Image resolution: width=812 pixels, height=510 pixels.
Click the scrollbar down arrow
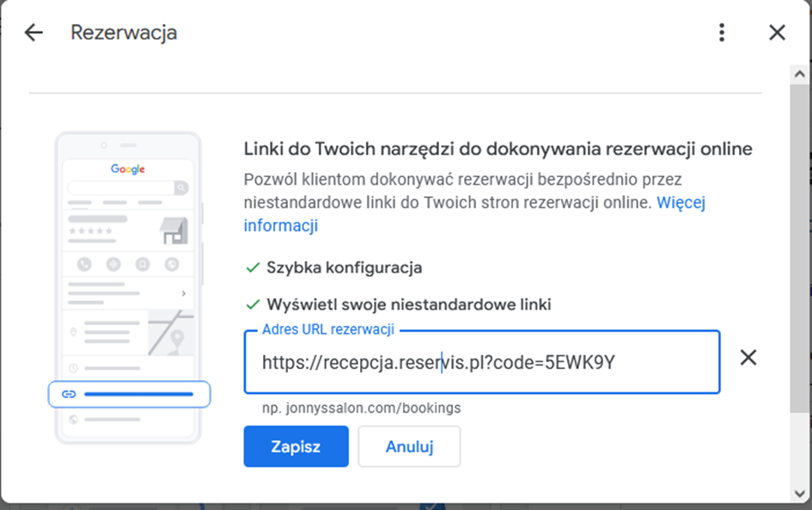pyautogui.click(x=800, y=493)
